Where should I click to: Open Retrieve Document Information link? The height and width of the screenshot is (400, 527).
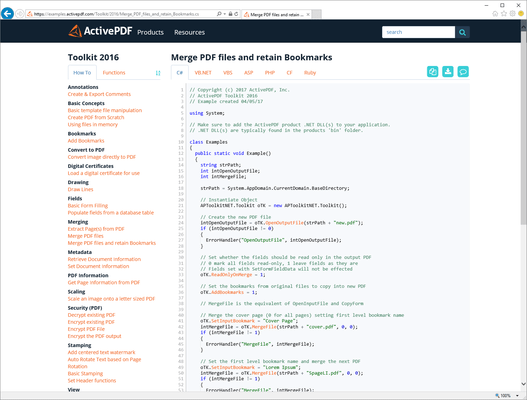[x=104, y=259]
